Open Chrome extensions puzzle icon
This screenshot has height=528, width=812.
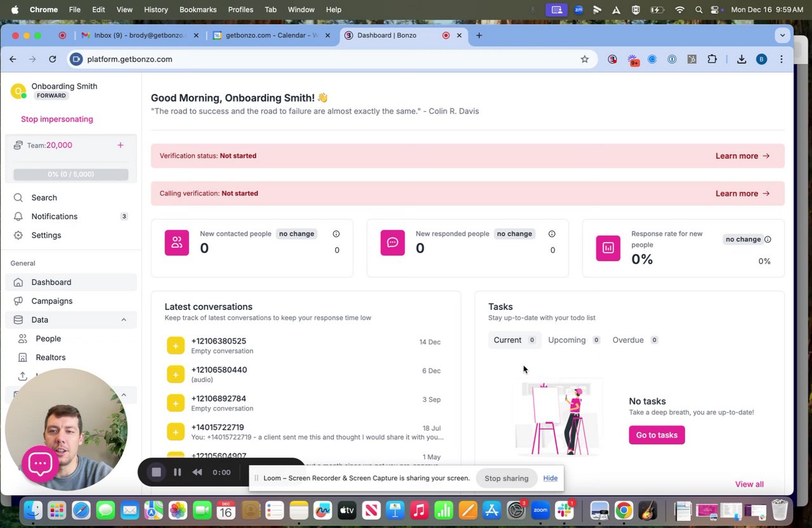[712, 59]
